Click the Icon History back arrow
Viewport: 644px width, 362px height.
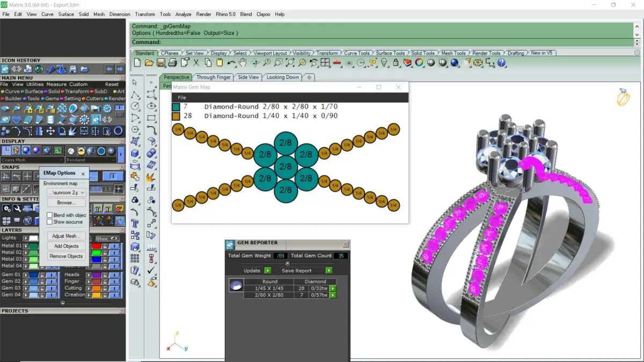[x=109, y=69]
